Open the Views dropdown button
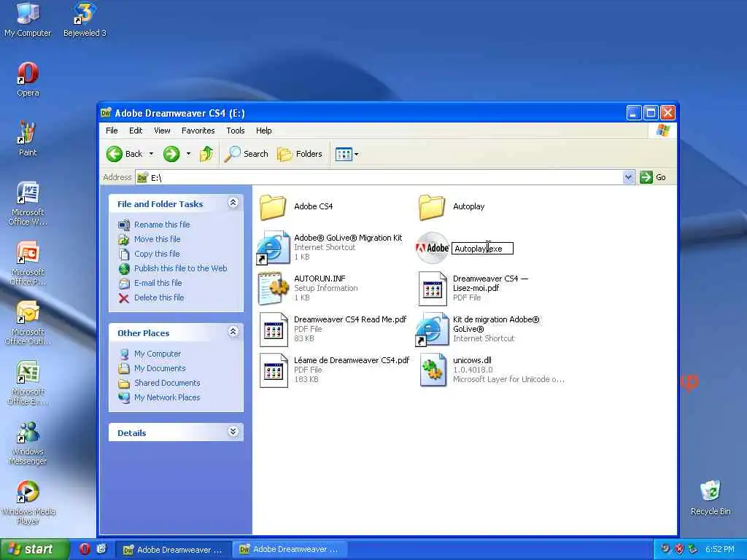The width and height of the screenshot is (747, 560). (347, 154)
